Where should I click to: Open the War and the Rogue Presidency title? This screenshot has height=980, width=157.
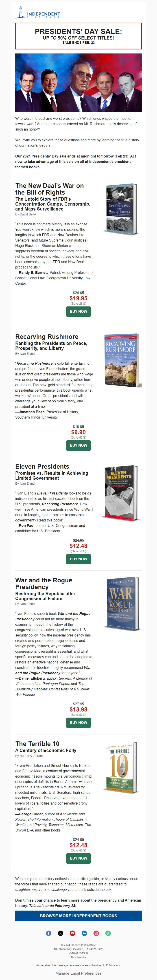tap(44, 584)
